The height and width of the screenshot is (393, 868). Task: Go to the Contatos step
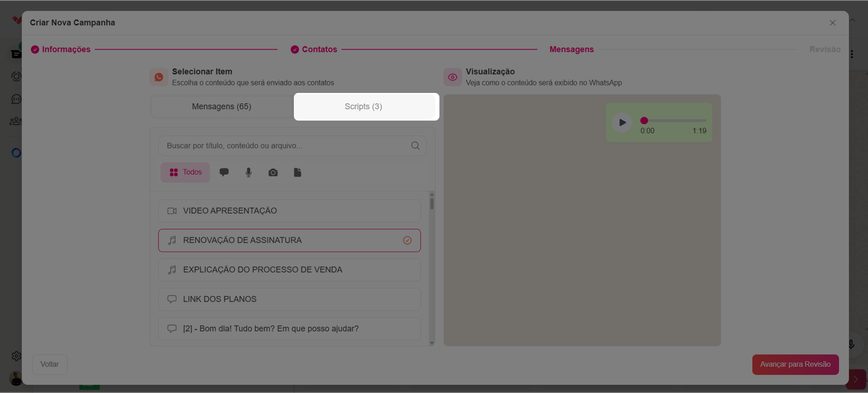click(319, 49)
